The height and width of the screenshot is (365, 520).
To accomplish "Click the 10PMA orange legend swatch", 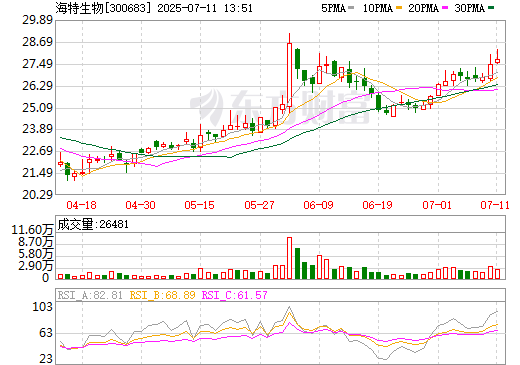I will (x=399, y=8).
